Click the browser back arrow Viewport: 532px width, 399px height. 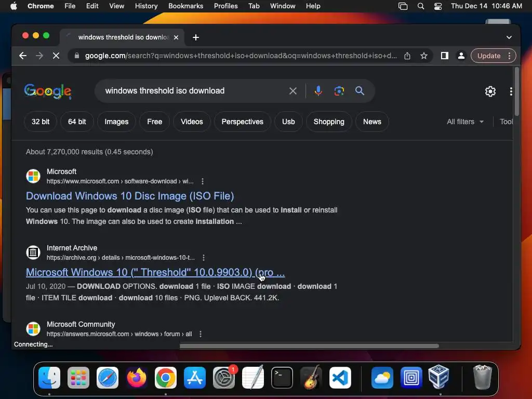pos(23,56)
